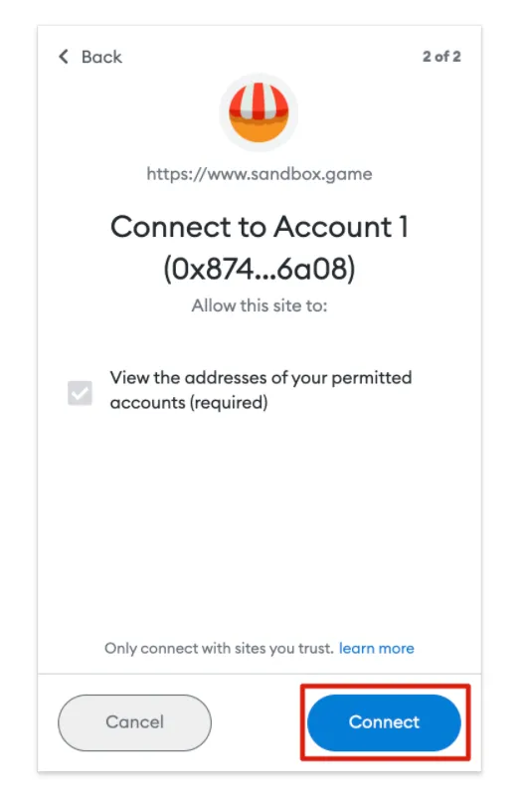Screen dimensions: 523x812
Task: Click the Allow this site to: text
Action: point(260,305)
